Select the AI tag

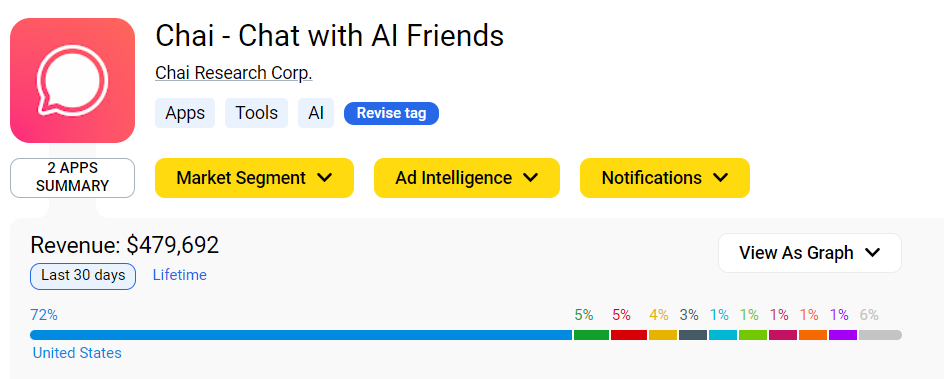point(316,113)
